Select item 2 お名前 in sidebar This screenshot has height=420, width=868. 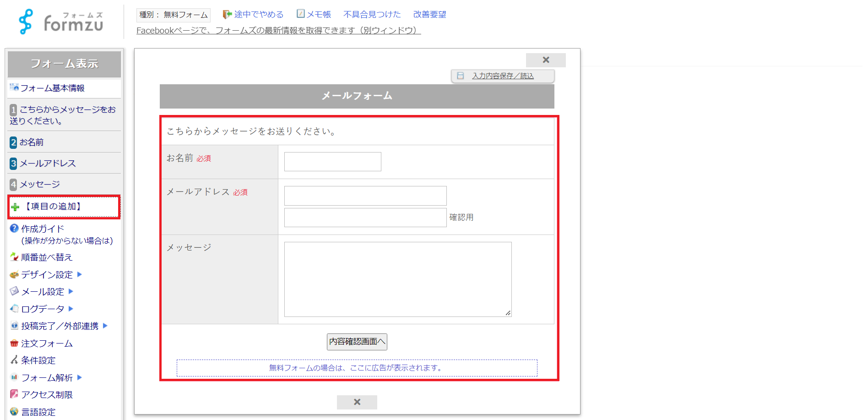(x=31, y=142)
